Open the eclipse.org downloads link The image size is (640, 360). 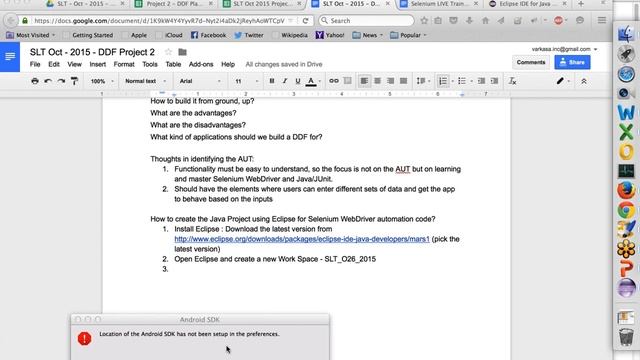click(x=302, y=239)
